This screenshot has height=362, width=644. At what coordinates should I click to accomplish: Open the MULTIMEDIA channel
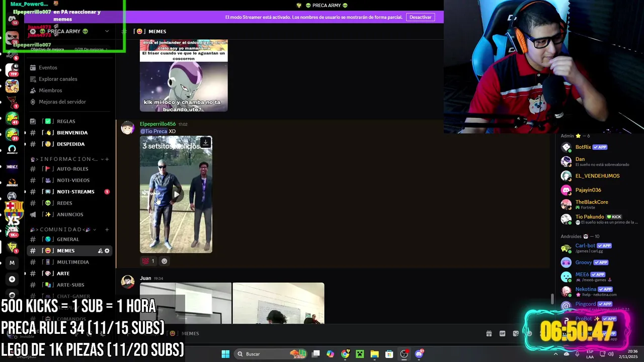73,262
